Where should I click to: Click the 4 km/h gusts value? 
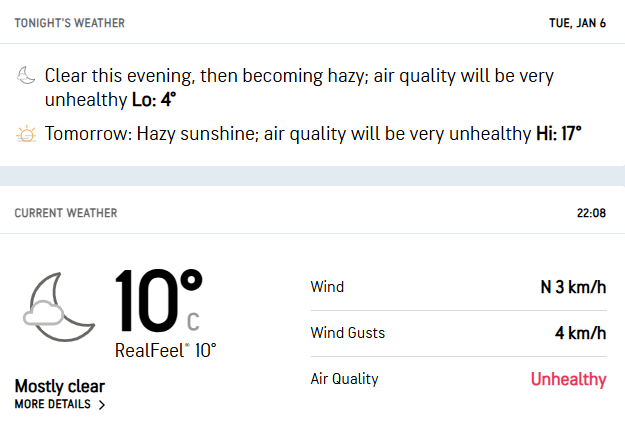click(580, 333)
